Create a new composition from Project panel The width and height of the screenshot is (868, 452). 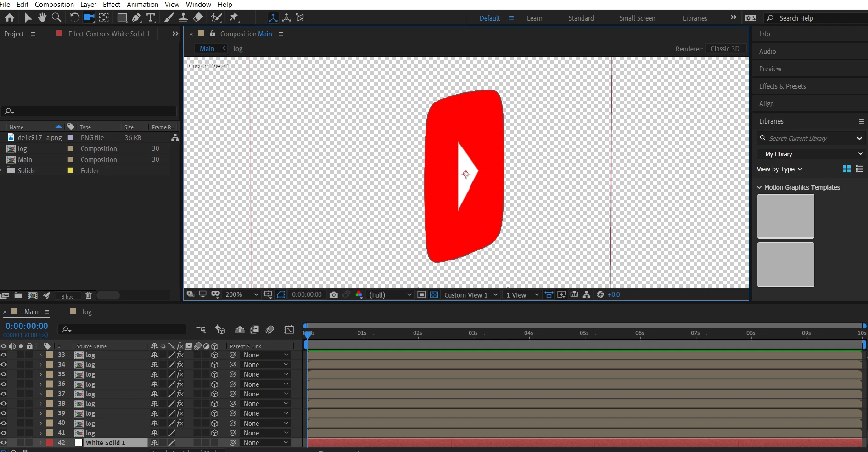tap(33, 296)
